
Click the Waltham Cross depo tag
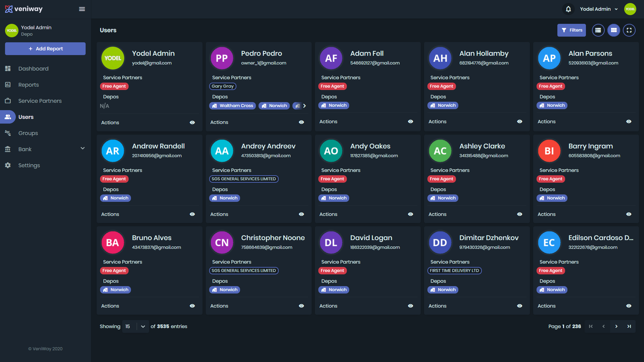(x=232, y=106)
